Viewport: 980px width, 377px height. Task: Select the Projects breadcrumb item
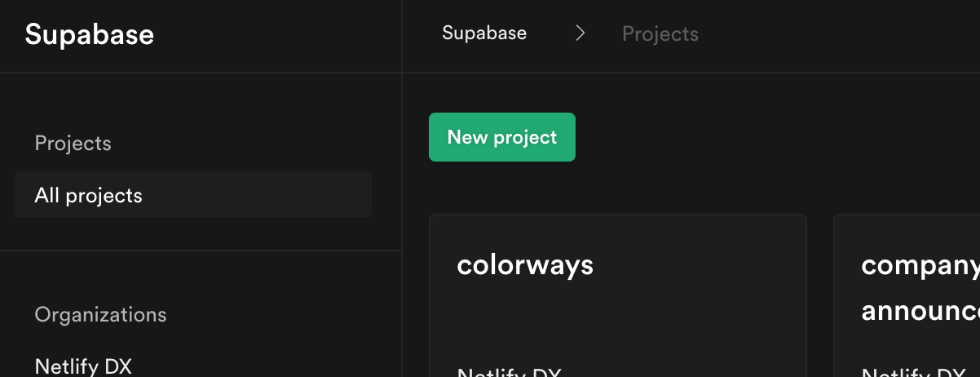[660, 34]
